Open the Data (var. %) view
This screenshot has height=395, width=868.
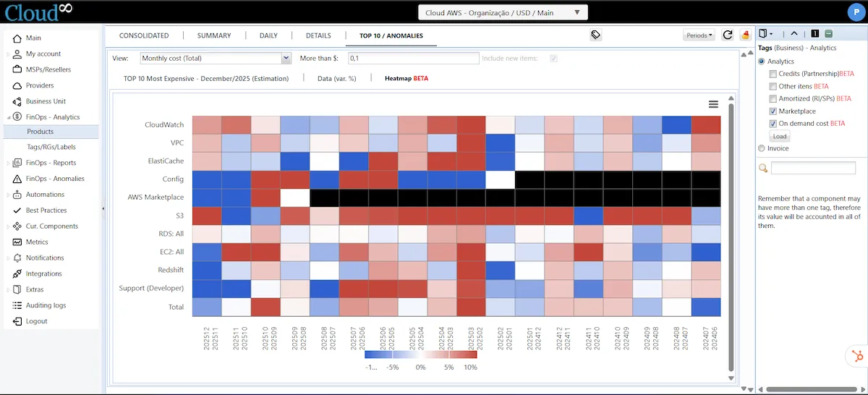pyautogui.click(x=337, y=78)
